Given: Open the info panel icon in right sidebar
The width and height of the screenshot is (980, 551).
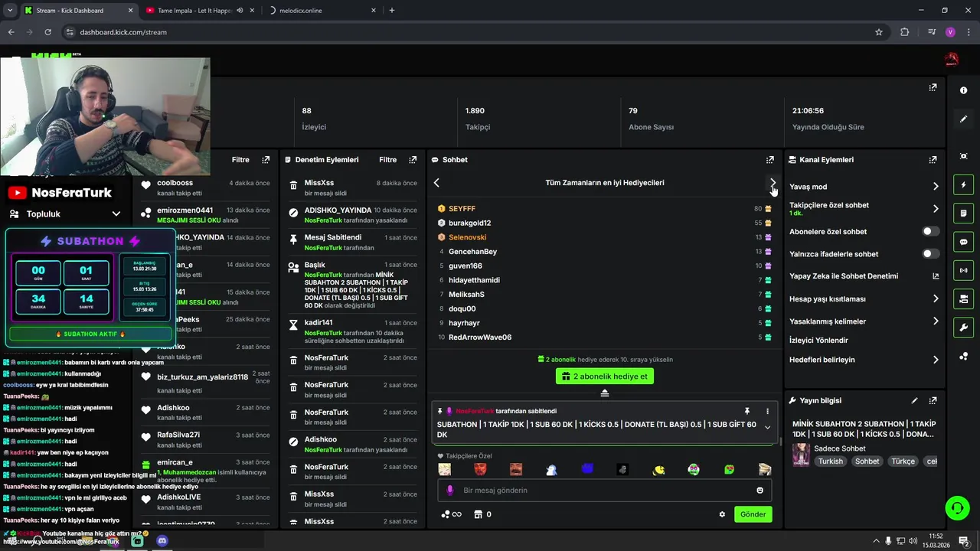Looking at the screenshot, I should (963, 90).
